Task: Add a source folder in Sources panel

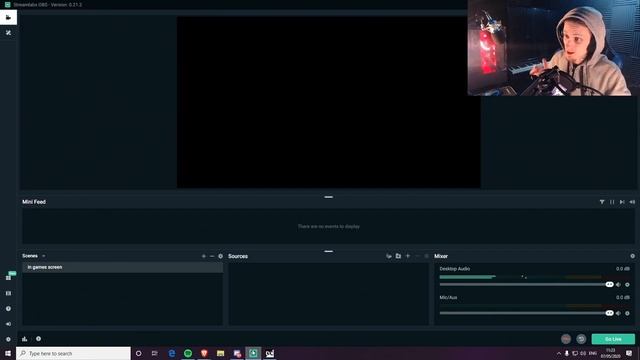Action: point(398,256)
